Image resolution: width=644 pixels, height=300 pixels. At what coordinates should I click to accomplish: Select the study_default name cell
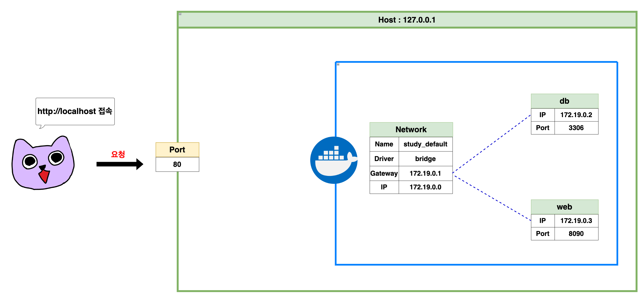[425, 144]
